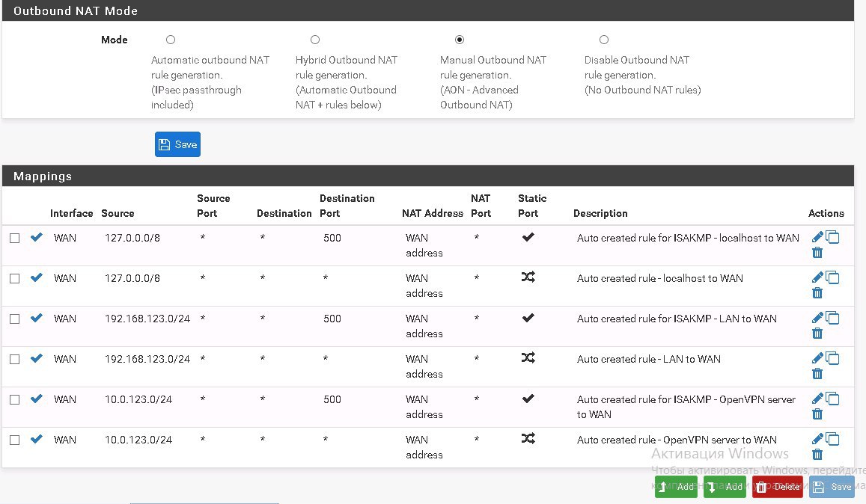This screenshot has width=866, height=504.
Task: Click static port checkmark for ISAKMP OpenVPN rule
Action: 528,398
